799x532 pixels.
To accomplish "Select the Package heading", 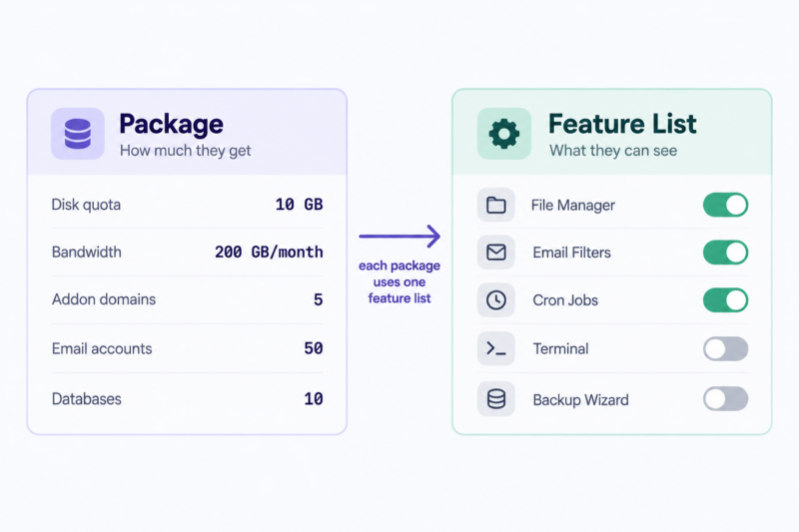I will pyautogui.click(x=171, y=125).
